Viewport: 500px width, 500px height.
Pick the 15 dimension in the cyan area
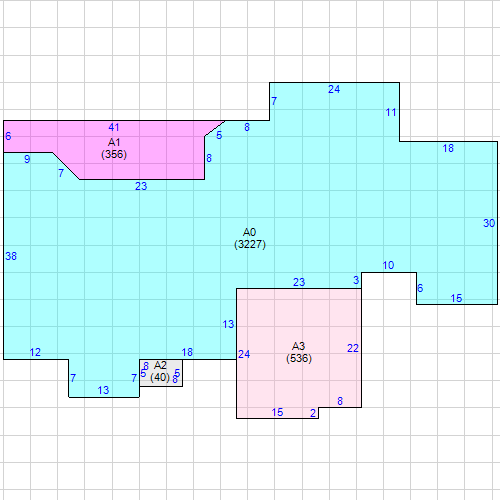click(456, 298)
